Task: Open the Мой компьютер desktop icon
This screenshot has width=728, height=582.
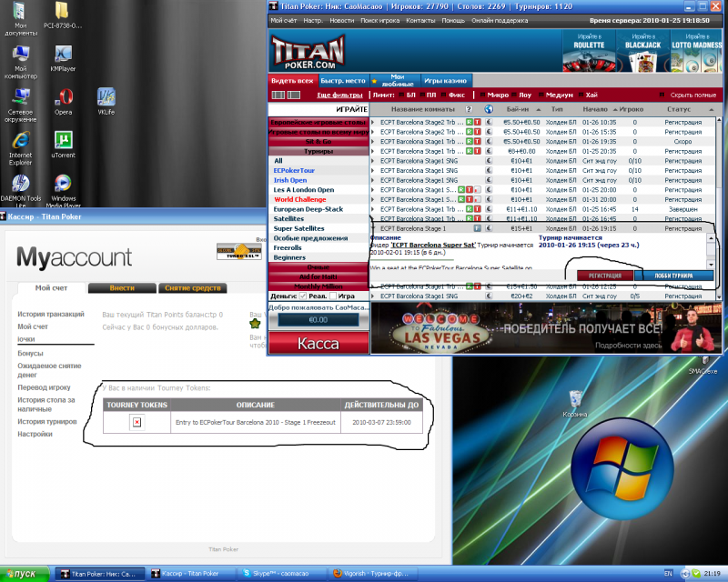Action: (x=20, y=63)
